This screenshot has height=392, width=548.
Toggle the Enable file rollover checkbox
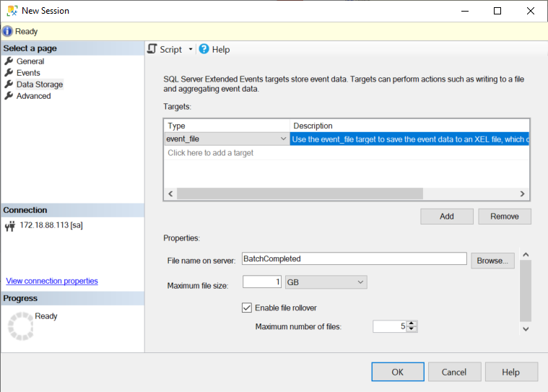[x=247, y=308]
